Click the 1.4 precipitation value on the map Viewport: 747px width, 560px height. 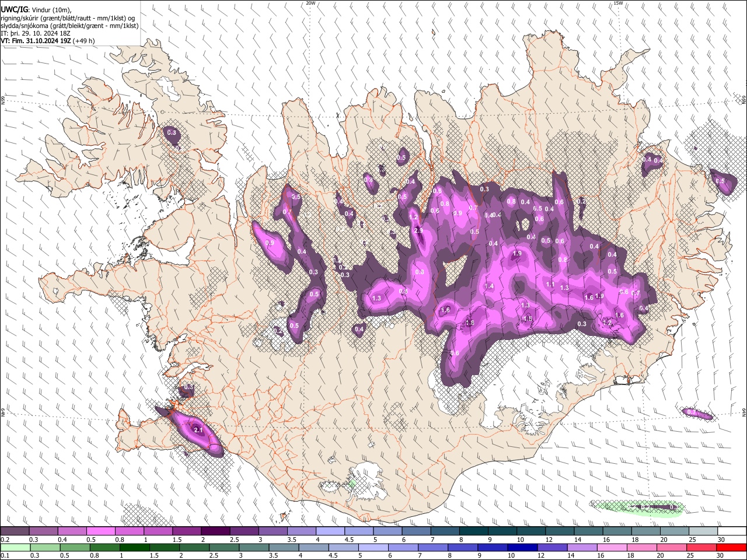(489, 286)
